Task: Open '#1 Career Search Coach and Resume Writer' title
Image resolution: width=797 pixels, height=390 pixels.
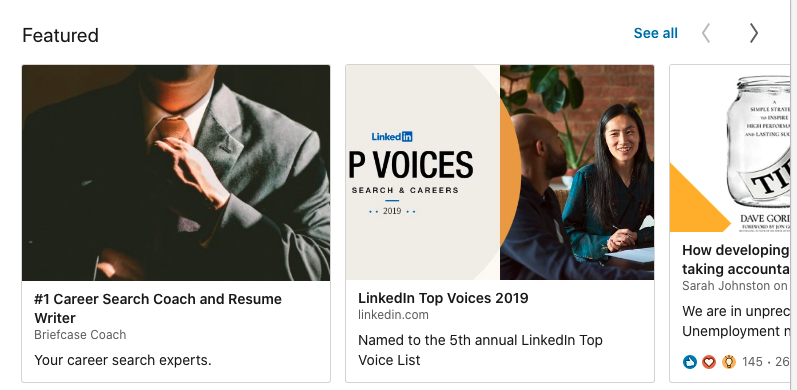Action: tap(158, 308)
